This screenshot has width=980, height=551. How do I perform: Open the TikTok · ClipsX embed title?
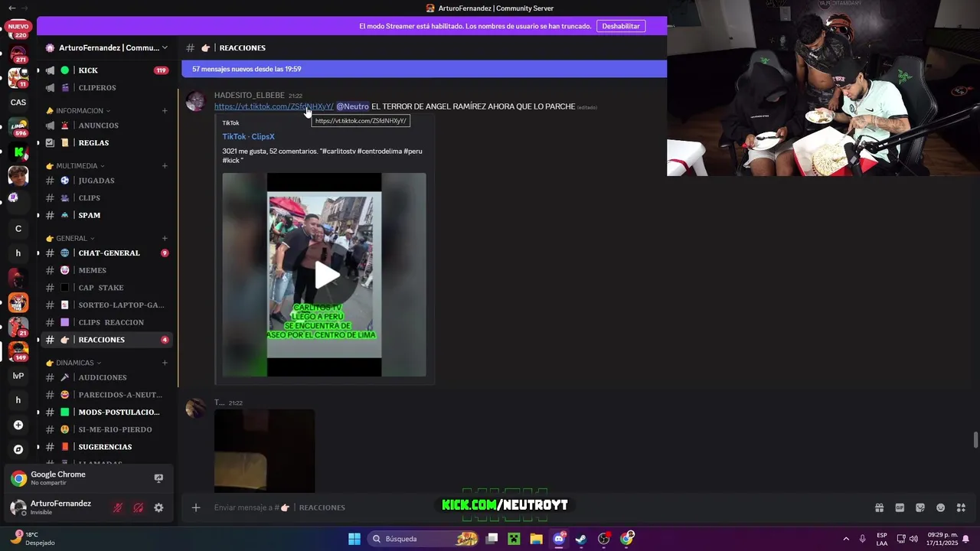click(248, 137)
